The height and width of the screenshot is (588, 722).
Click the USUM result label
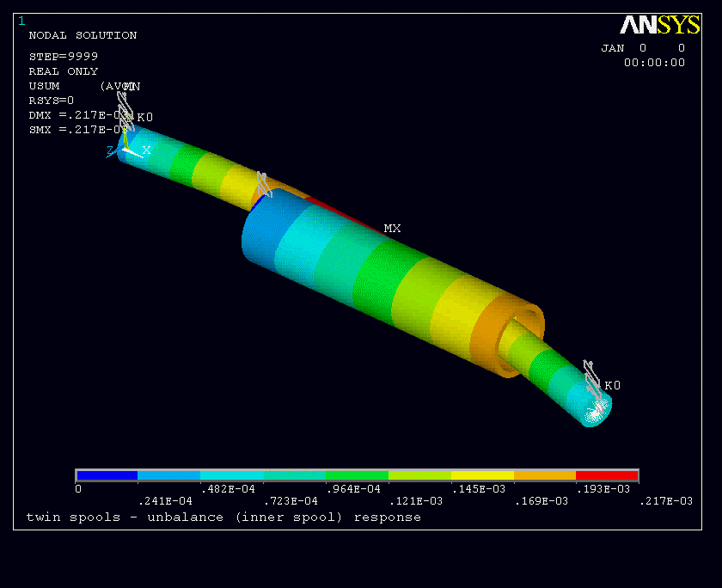[x=44, y=86]
